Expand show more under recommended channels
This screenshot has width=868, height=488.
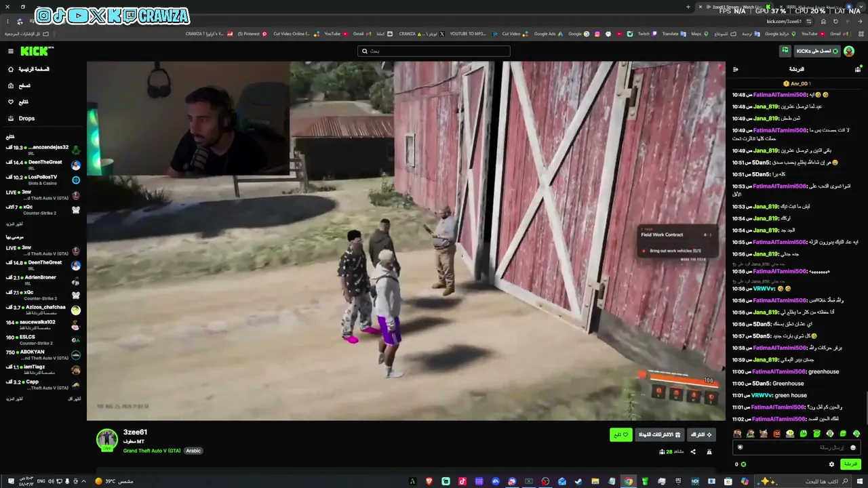coord(14,399)
